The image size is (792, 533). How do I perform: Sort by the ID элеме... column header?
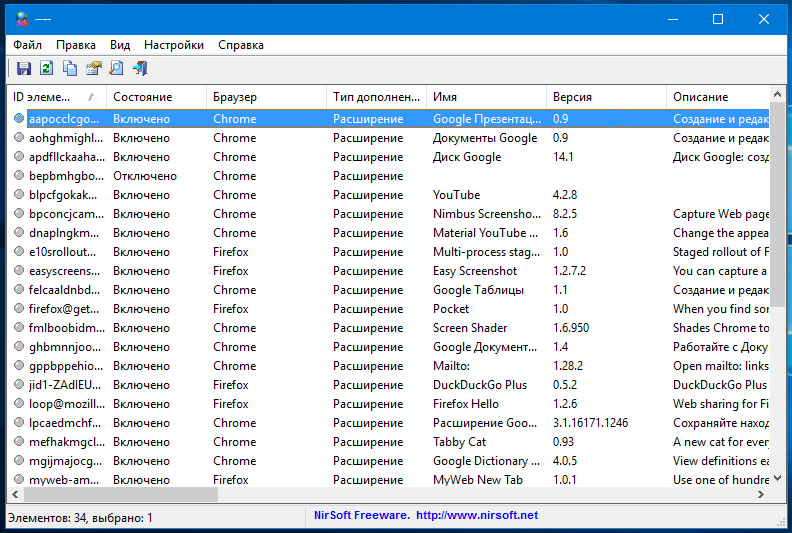click(x=57, y=96)
